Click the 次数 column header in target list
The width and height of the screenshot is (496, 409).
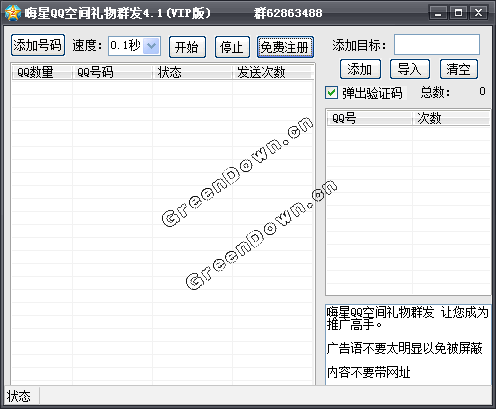tap(451, 118)
